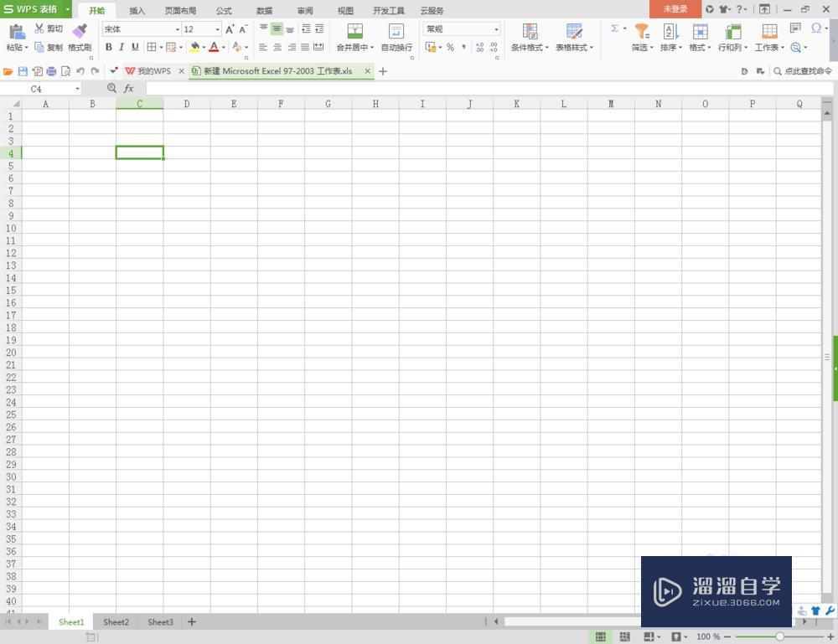Viewport: 838px width, 644px height.
Task: Select row header 10
Action: 11,228
